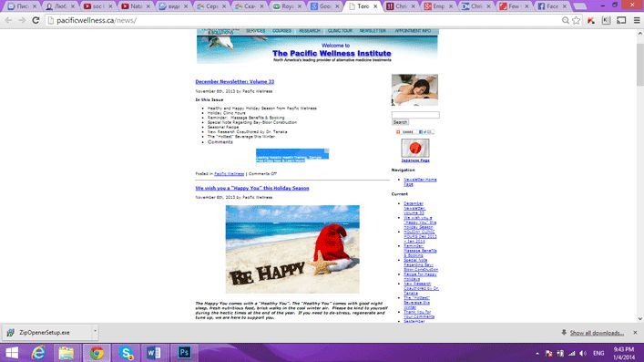This screenshot has height=362, width=644.
Task: Click the cast screen extension icon
Action: pyautogui.click(x=621, y=20)
